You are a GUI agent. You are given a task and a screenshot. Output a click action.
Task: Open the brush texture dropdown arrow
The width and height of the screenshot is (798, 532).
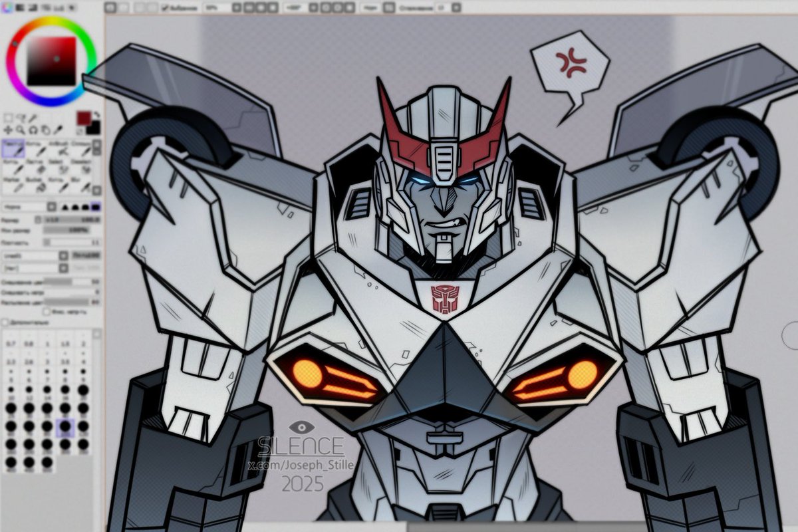point(63,267)
